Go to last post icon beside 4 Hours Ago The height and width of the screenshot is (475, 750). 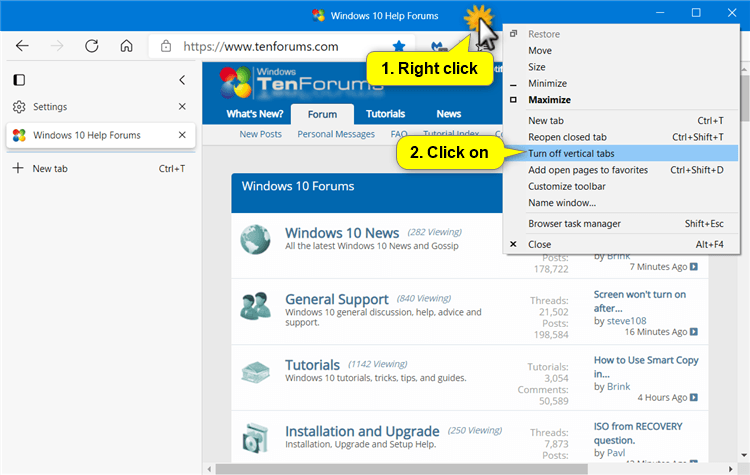[694, 398]
